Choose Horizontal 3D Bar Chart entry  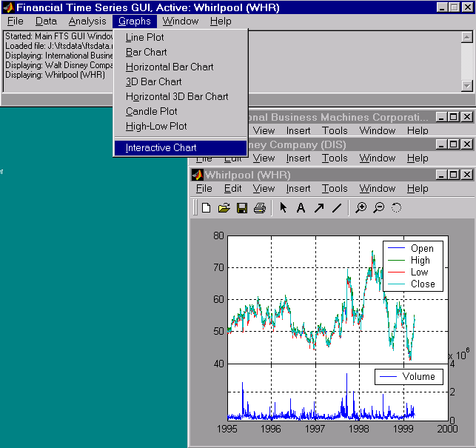click(x=181, y=96)
